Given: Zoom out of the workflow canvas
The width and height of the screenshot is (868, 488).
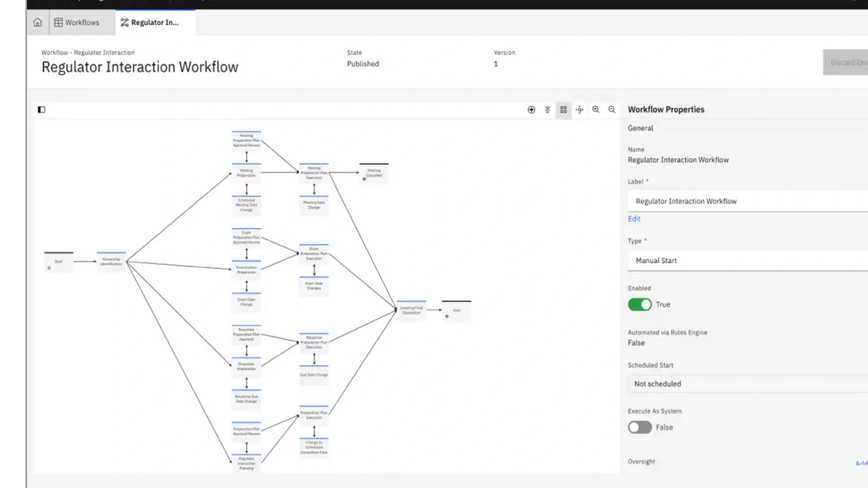Looking at the screenshot, I should [x=612, y=110].
